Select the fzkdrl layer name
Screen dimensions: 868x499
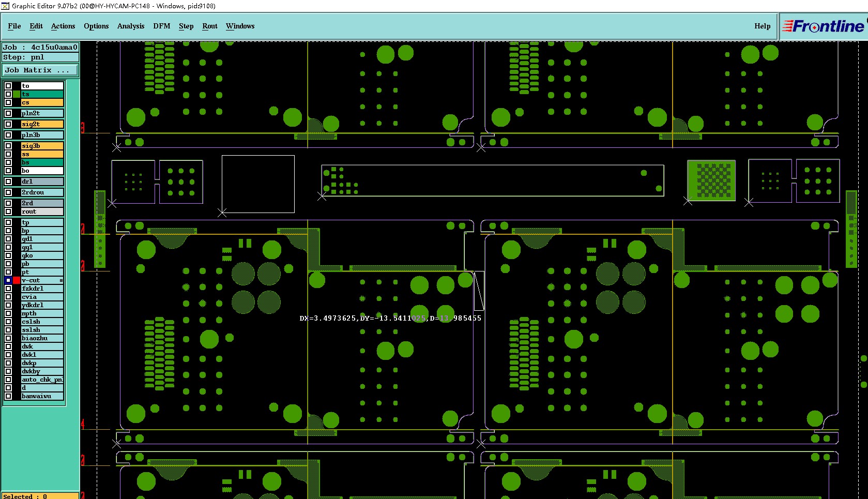pos(42,289)
